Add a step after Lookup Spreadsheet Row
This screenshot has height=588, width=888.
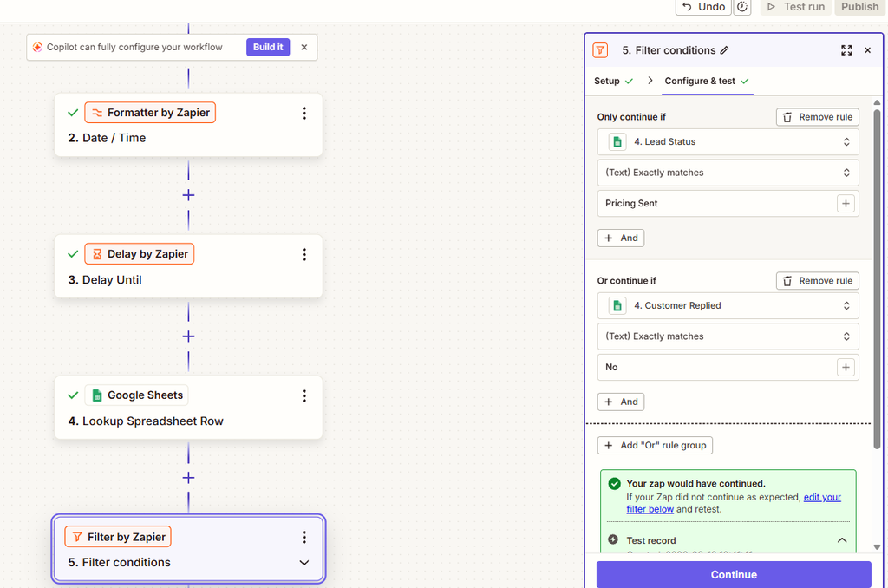(188, 478)
